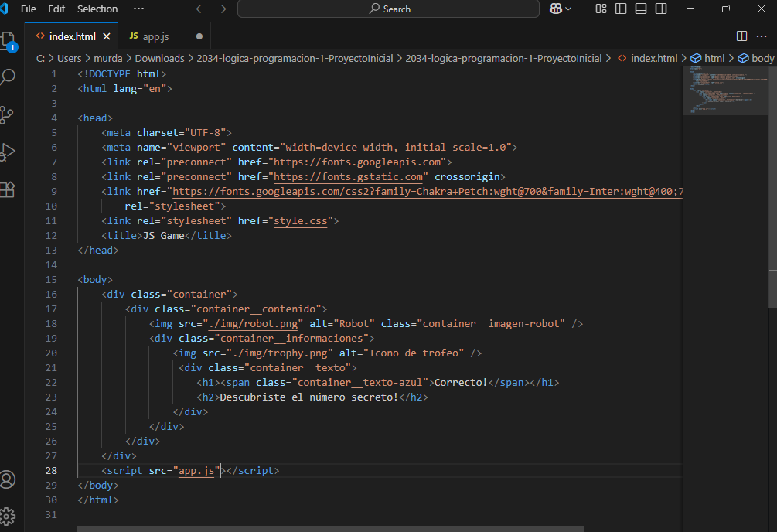Click the C: breadcrumb
The width and height of the screenshot is (777, 532).
(41, 59)
